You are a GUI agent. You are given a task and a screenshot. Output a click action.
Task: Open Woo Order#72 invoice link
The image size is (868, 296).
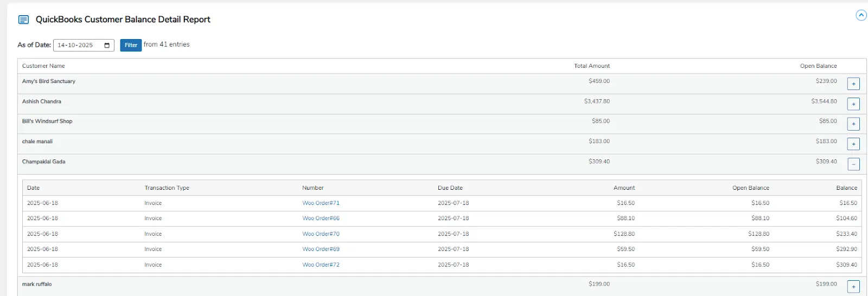click(321, 265)
